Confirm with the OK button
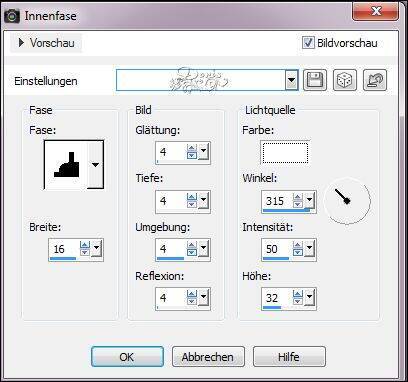This screenshot has height=382, width=408. click(x=127, y=357)
